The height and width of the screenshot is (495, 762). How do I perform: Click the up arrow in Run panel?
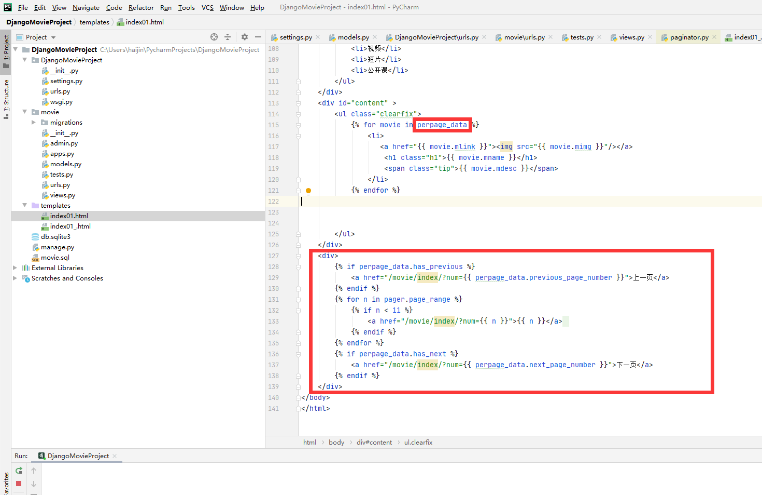click(x=34, y=470)
